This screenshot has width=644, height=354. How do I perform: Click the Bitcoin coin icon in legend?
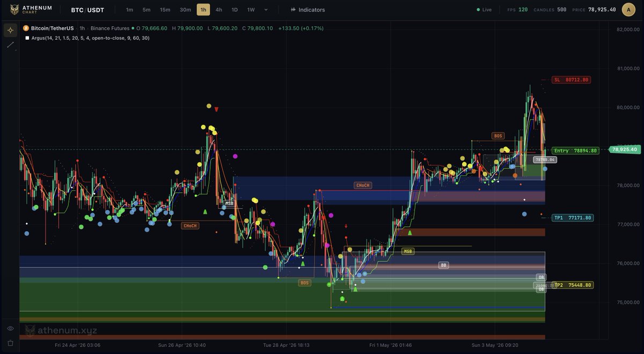pos(26,28)
